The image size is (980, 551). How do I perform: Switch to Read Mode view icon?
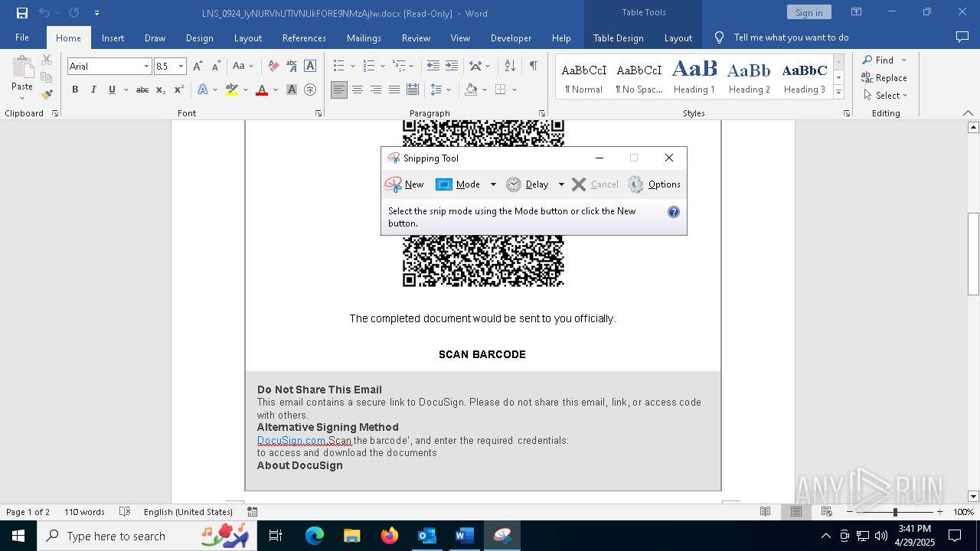click(765, 512)
